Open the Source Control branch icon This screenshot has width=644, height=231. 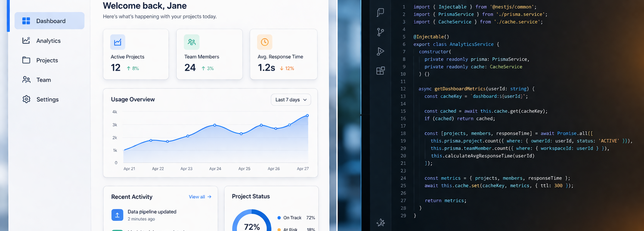[x=380, y=32]
